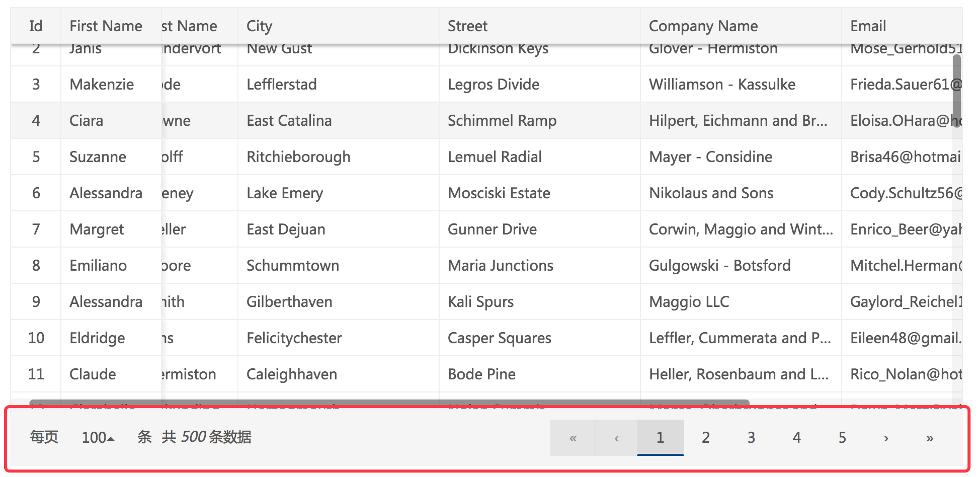
Task: Click Id cell '5' for Suzanne
Action: click(36, 157)
